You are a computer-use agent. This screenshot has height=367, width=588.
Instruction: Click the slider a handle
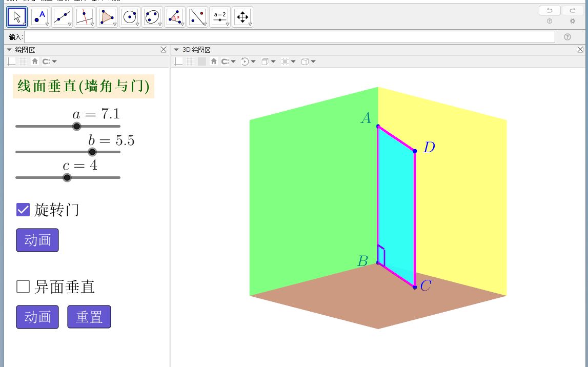click(76, 126)
